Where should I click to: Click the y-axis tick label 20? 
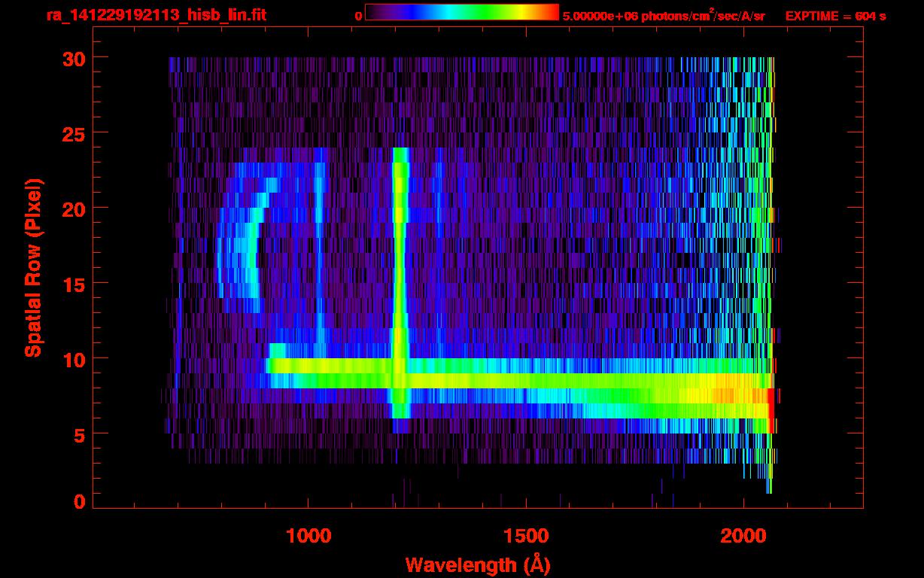coord(72,208)
